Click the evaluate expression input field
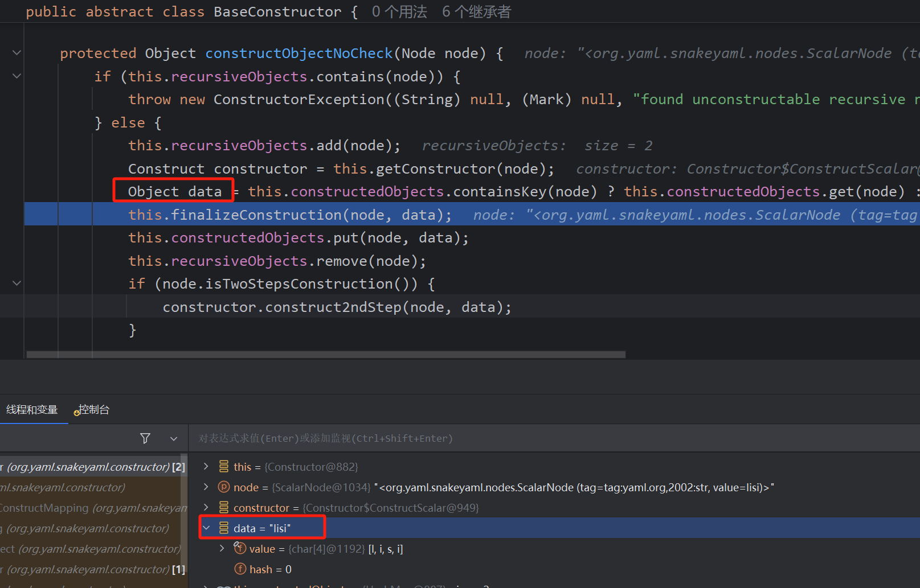This screenshot has height=588, width=920. tap(554, 438)
